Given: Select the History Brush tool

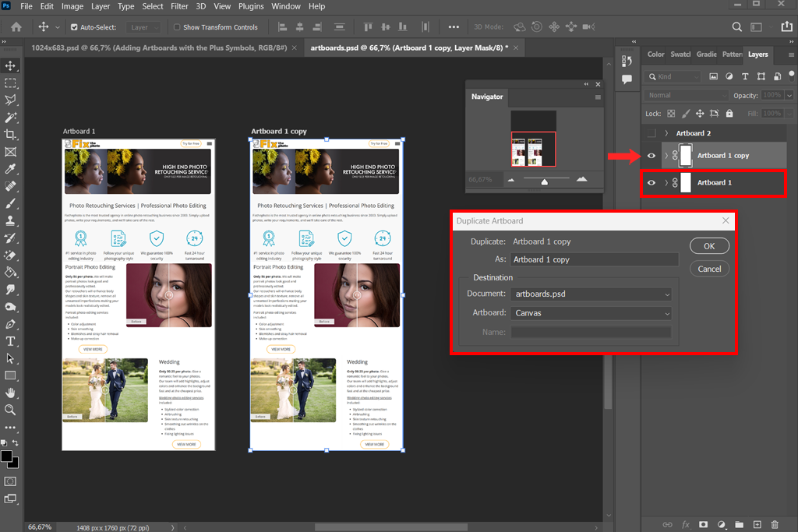Looking at the screenshot, I should (10, 238).
